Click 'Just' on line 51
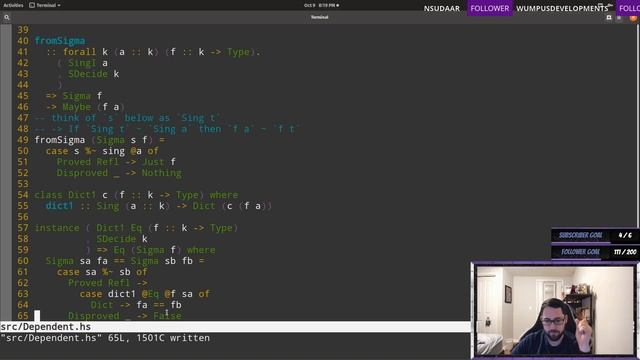 coord(153,162)
